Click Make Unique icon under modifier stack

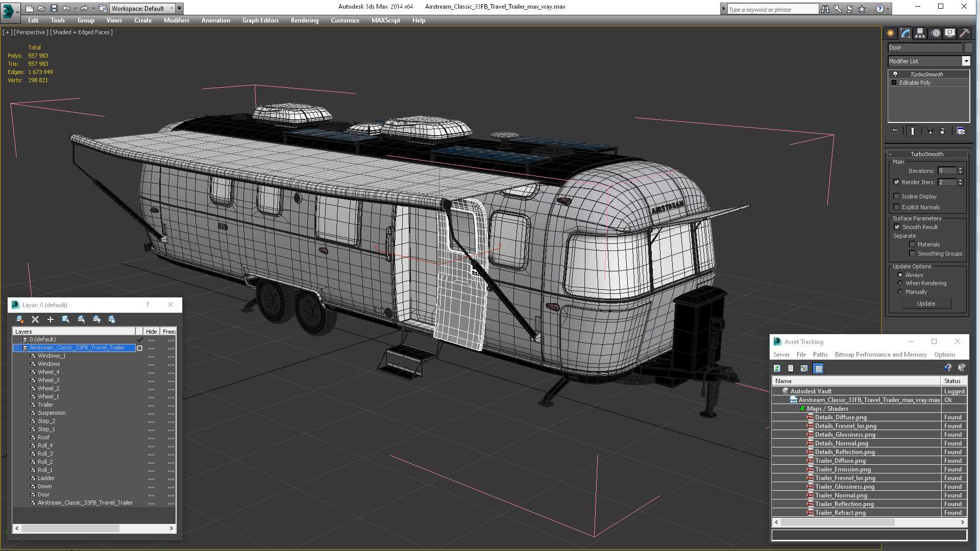930,131
